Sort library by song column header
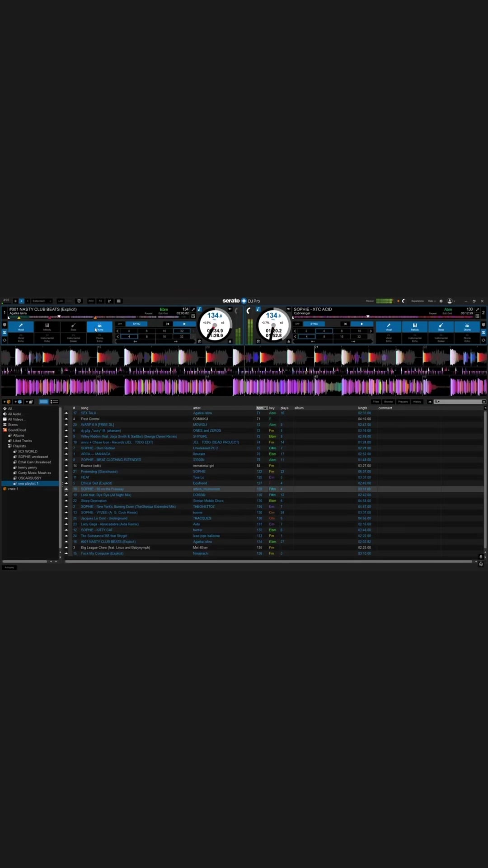Viewport: 488px width, 868px height. tap(84, 408)
